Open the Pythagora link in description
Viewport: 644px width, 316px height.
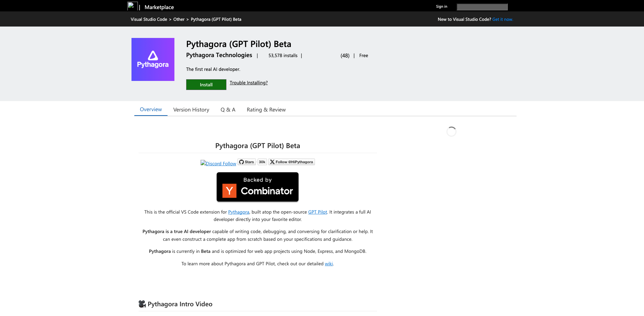238,212
